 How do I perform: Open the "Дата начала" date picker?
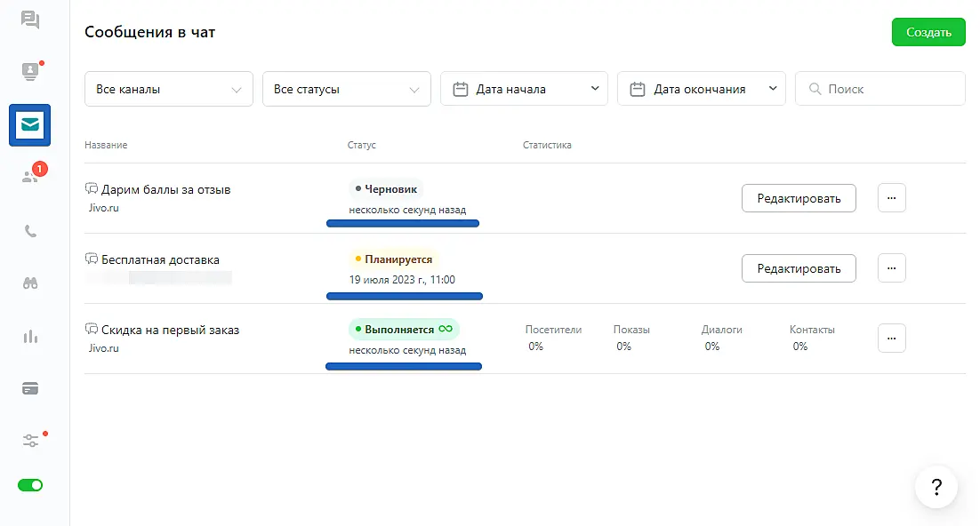click(x=524, y=89)
